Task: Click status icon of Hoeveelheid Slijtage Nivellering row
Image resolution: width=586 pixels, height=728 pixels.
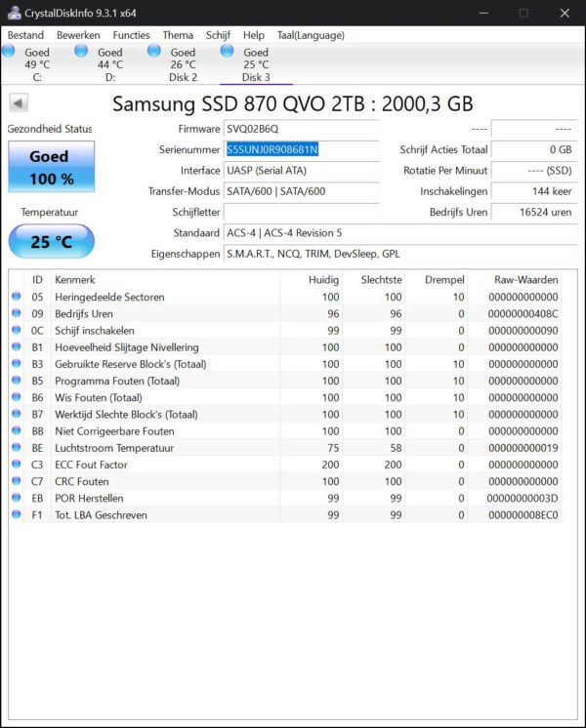Action: [x=17, y=346]
